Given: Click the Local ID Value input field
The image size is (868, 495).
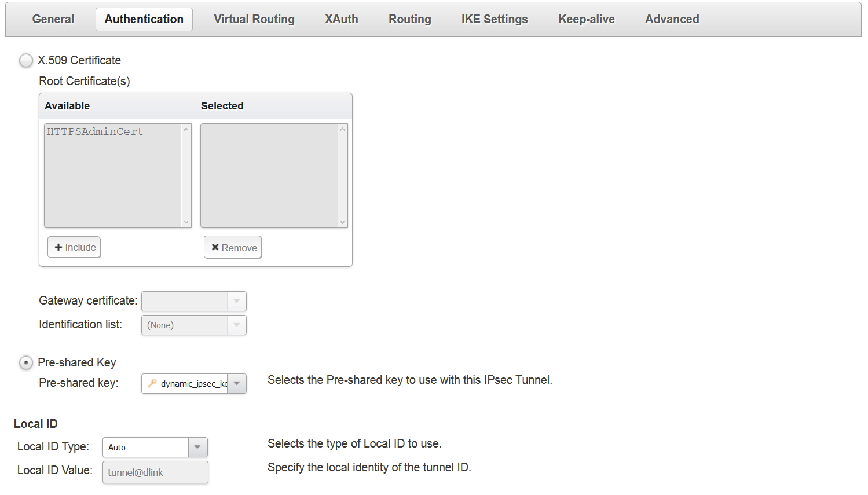Looking at the screenshot, I should (x=155, y=472).
